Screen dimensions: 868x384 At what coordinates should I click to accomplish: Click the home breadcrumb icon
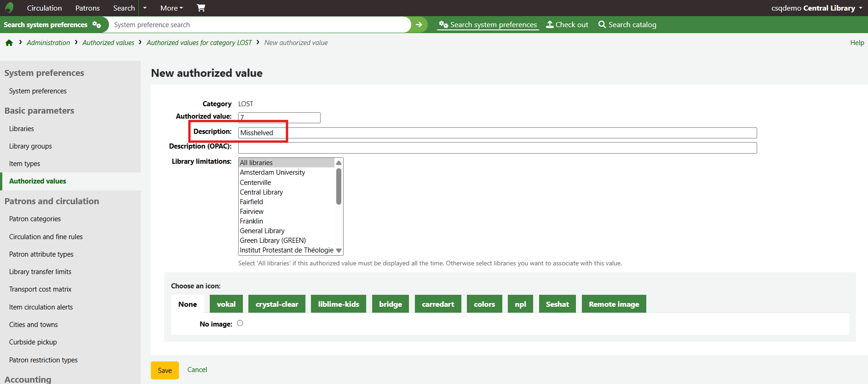(9, 43)
